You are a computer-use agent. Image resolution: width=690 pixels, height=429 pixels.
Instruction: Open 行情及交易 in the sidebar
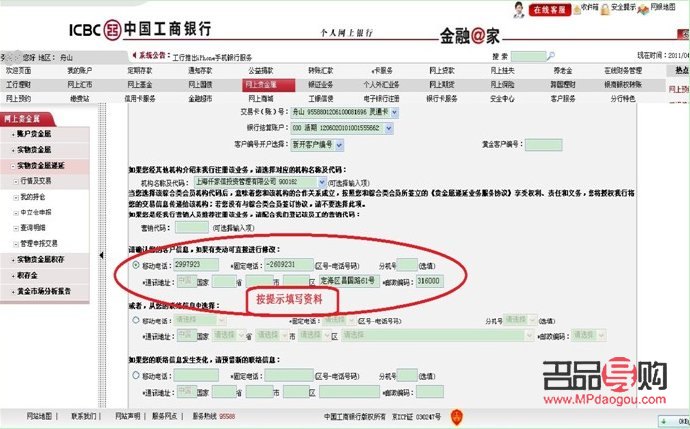(35, 181)
